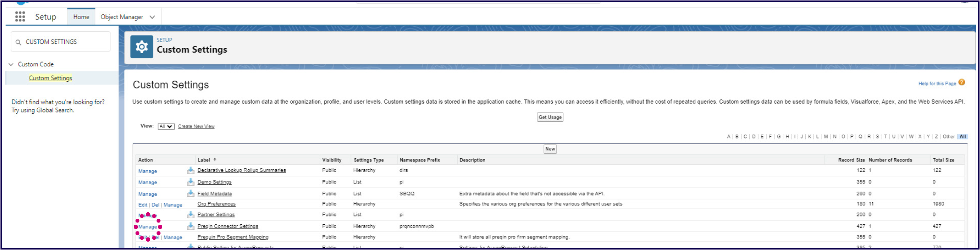This screenshot has width=980, height=250.
Task: Open the Object Manager dropdown chevron
Action: (152, 17)
